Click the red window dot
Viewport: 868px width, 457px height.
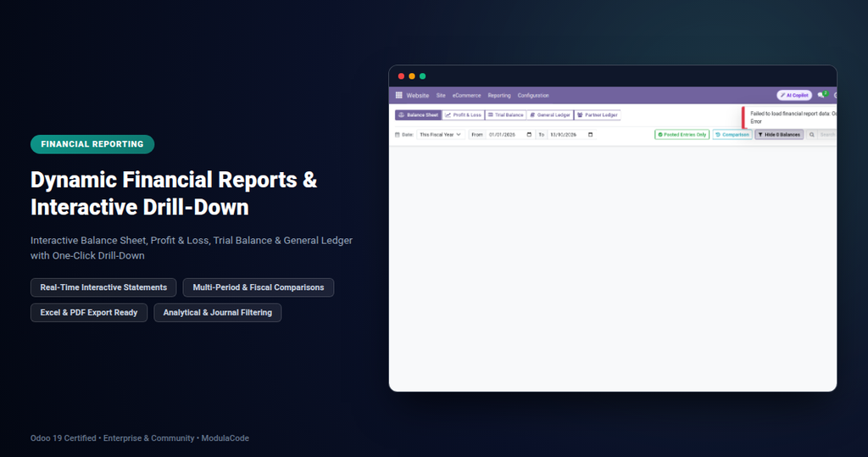pos(401,76)
